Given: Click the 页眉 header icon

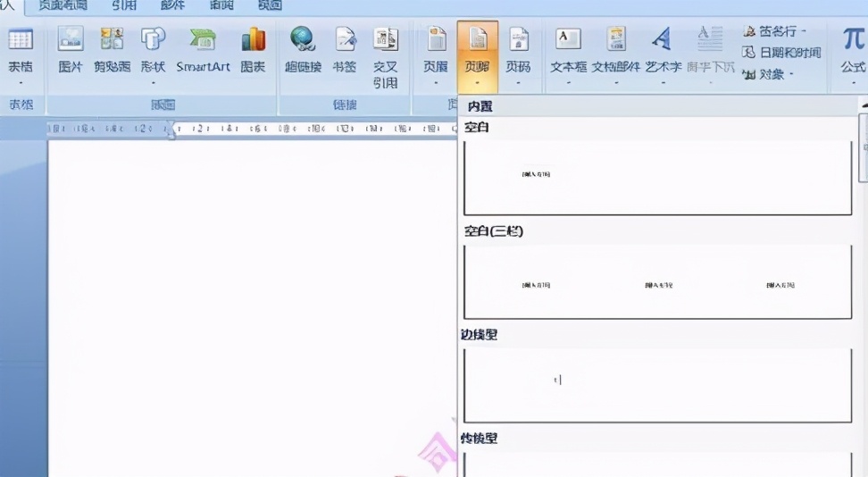Looking at the screenshot, I should click(x=436, y=40).
